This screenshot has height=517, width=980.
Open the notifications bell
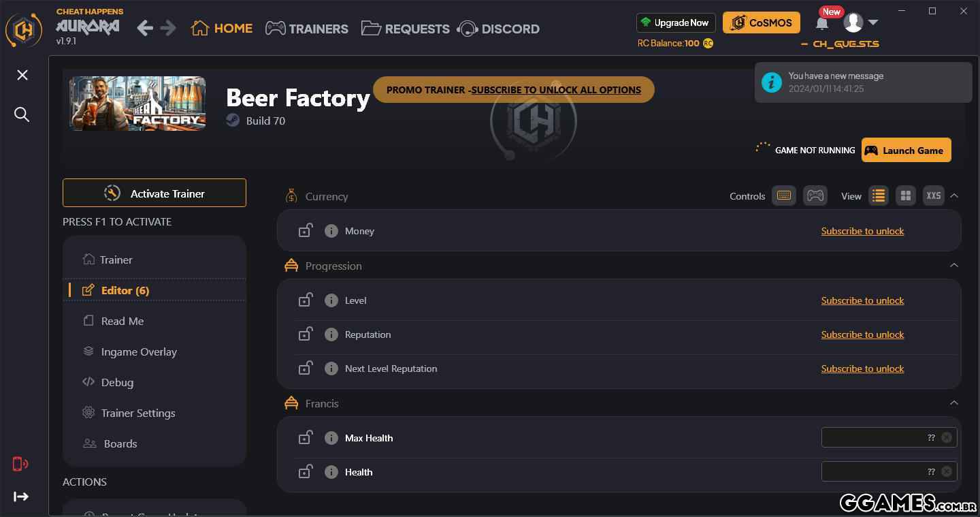coord(822,24)
